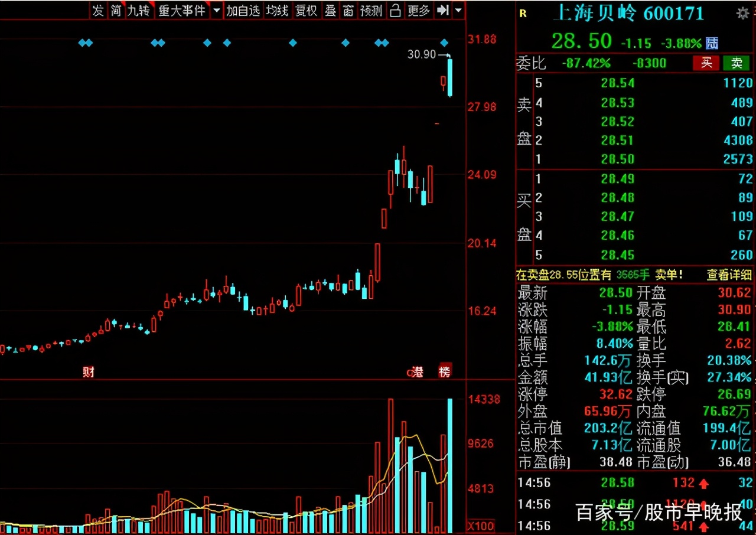Switch to 简 simplified view
This screenshot has height=535, width=756.
[116, 11]
